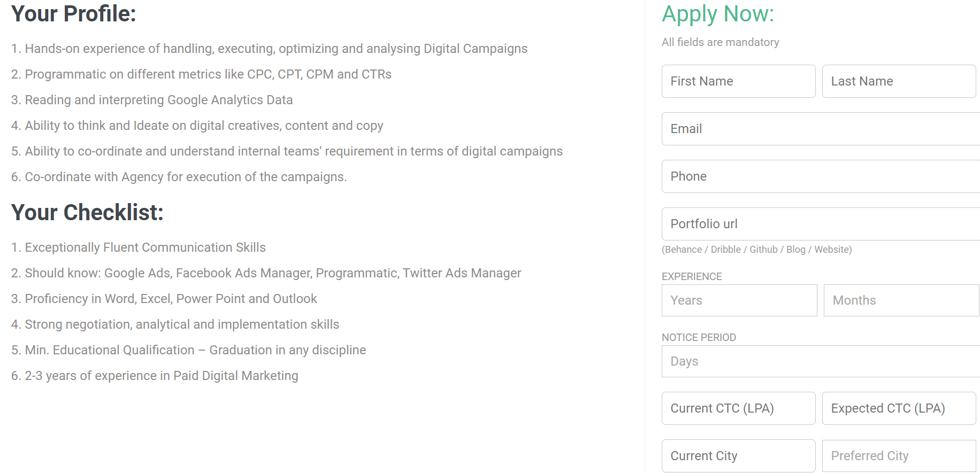Open the Months experience selector

coord(901,300)
